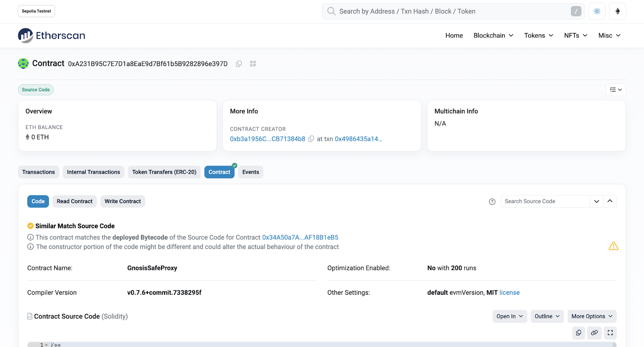The width and height of the screenshot is (644, 347).
Task: Toggle light/dark theme with sun icon
Action: (597, 11)
